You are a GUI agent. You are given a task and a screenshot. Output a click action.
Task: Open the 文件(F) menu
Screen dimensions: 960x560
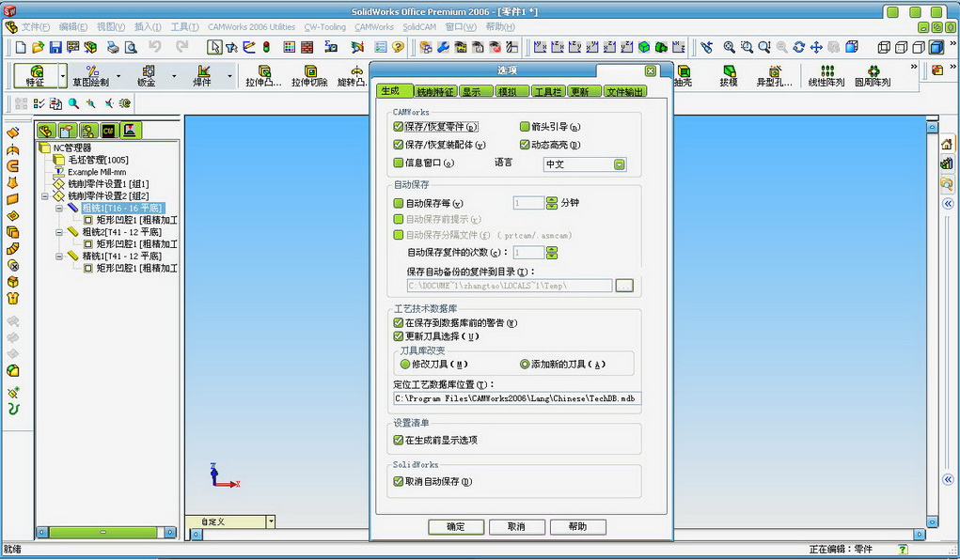pos(36,27)
